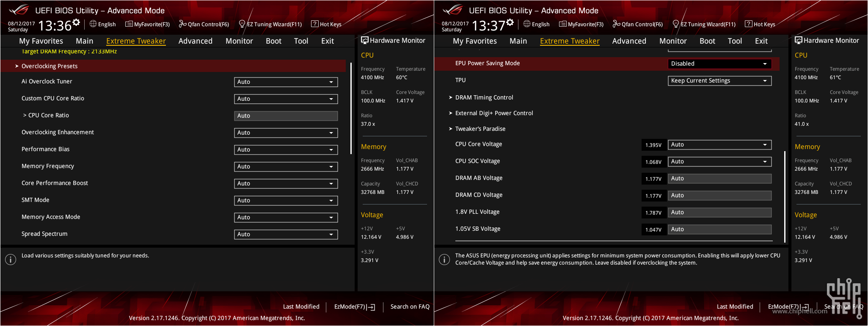Image resolution: width=868 pixels, height=326 pixels.
Task: Click the English language globe in right screen
Action: click(527, 24)
